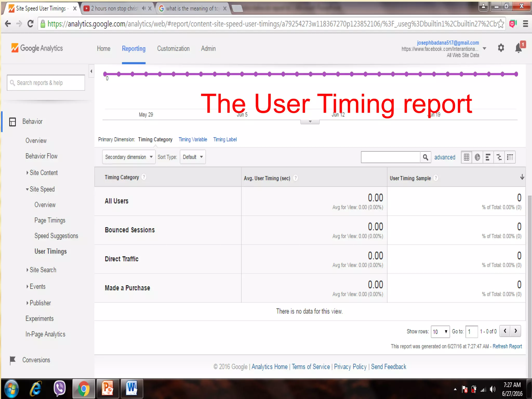
Task: Switch to Percentage pie chart view icon
Action: pos(477,157)
